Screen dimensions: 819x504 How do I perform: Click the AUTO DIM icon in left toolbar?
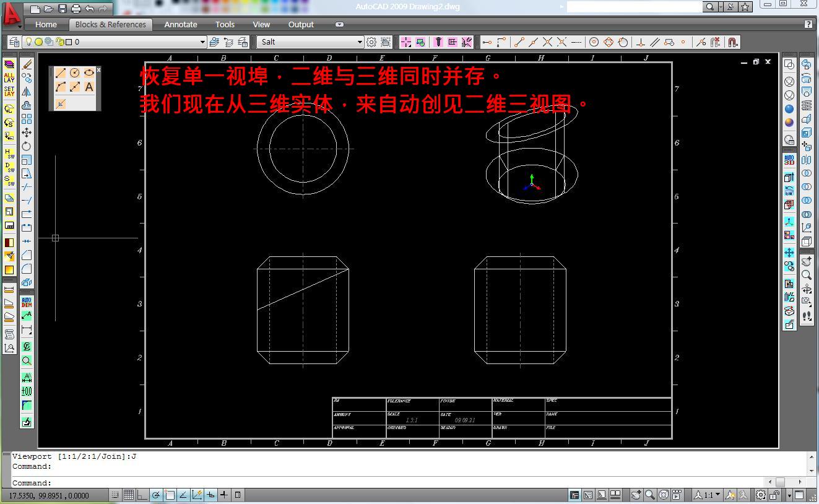pos(27,302)
